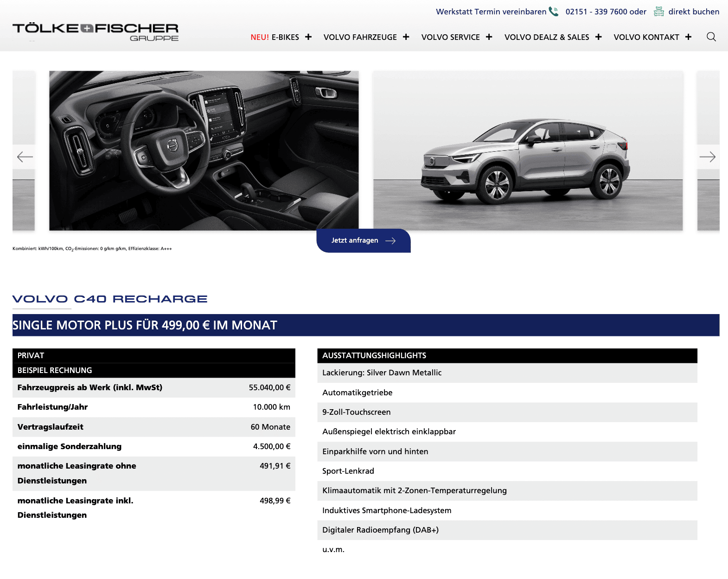Click the VOLVO C40 RECHARGE heading
Screen dimensions: 728x579
(x=110, y=299)
